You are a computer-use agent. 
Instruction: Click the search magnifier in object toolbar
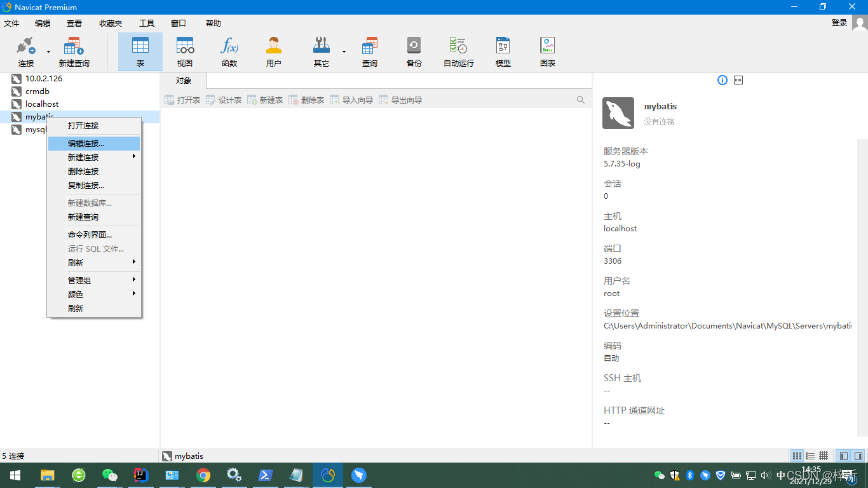tap(581, 100)
